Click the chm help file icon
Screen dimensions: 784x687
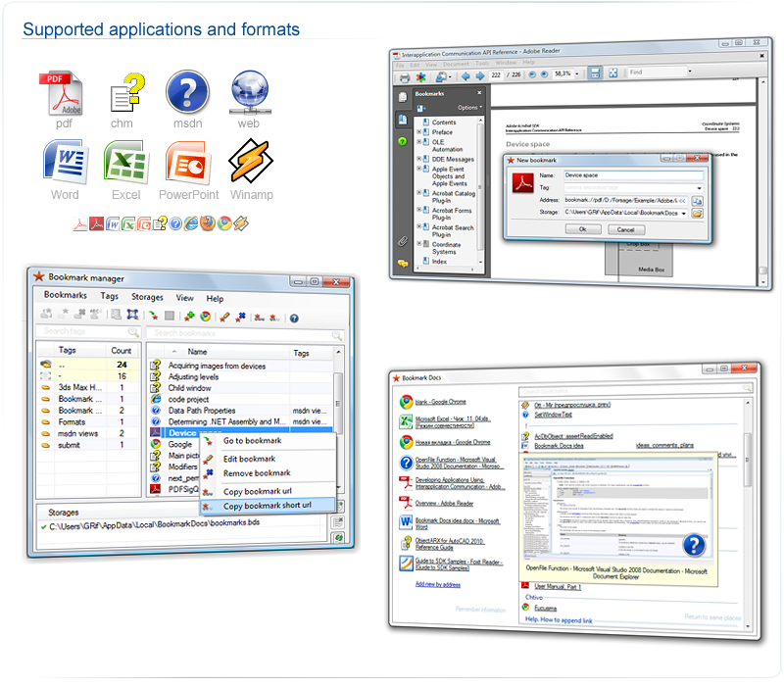127,93
